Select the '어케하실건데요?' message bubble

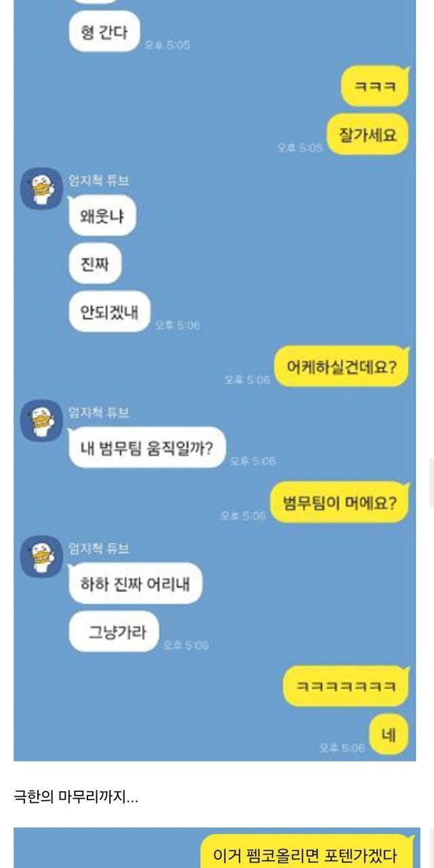tap(342, 367)
